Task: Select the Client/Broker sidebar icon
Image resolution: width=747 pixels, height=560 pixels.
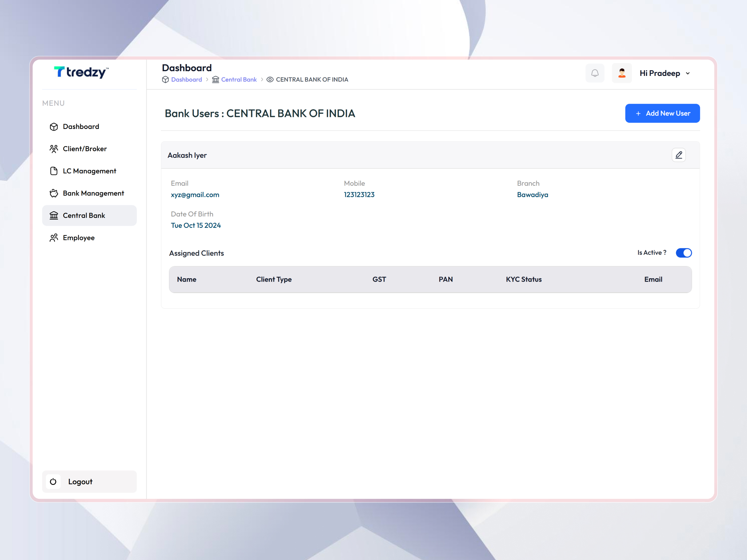Action: [54, 148]
